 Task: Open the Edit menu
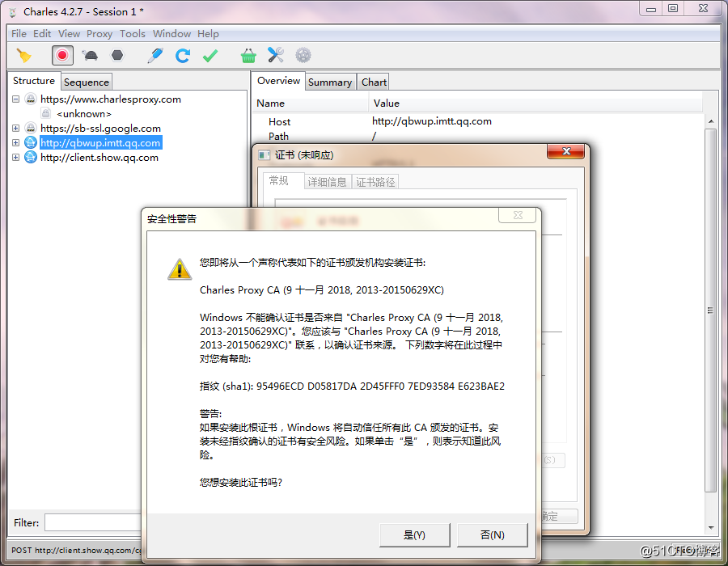pyautogui.click(x=42, y=34)
